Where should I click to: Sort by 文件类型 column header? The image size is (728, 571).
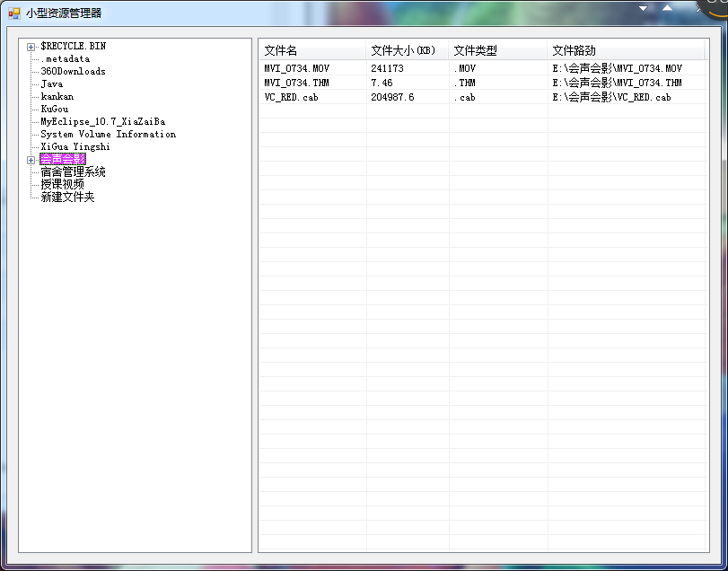pyautogui.click(x=497, y=50)
